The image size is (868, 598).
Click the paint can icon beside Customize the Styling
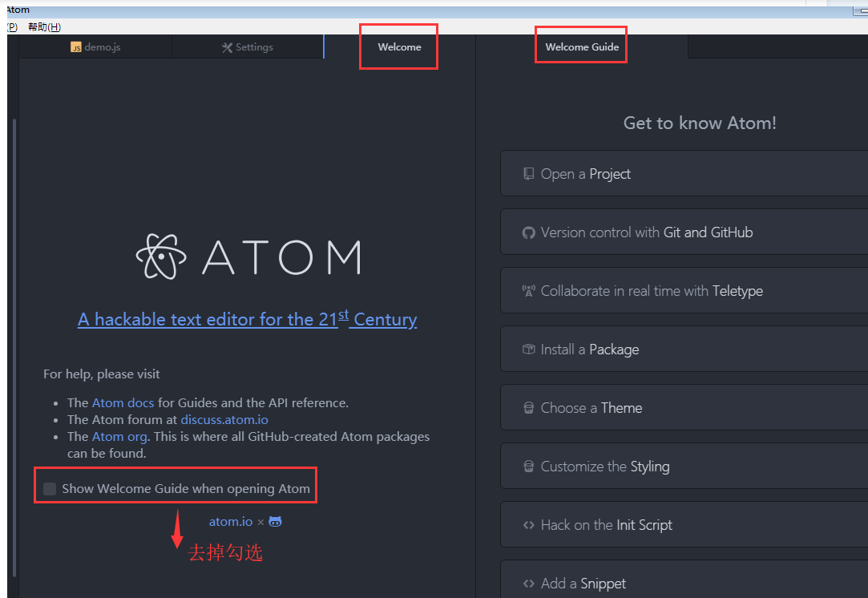[x=529, y=467]
